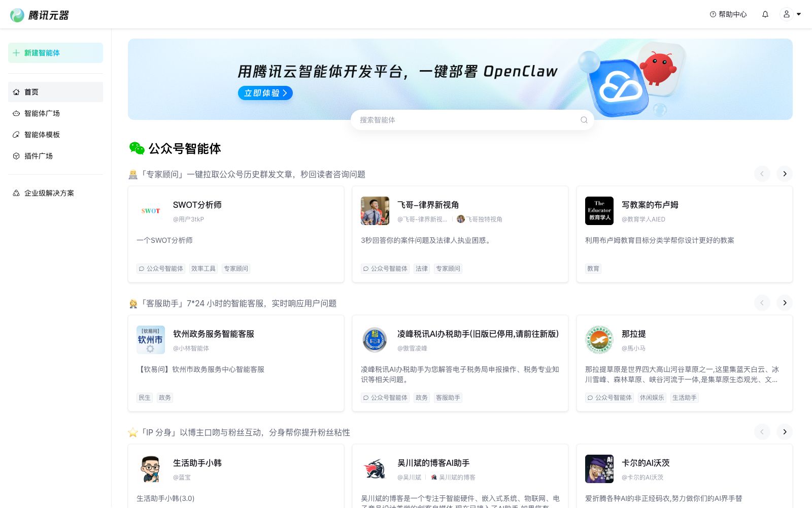Click author @用户3tkP on SWOT card
Screen dimensions: 812x508
point(188,219)
